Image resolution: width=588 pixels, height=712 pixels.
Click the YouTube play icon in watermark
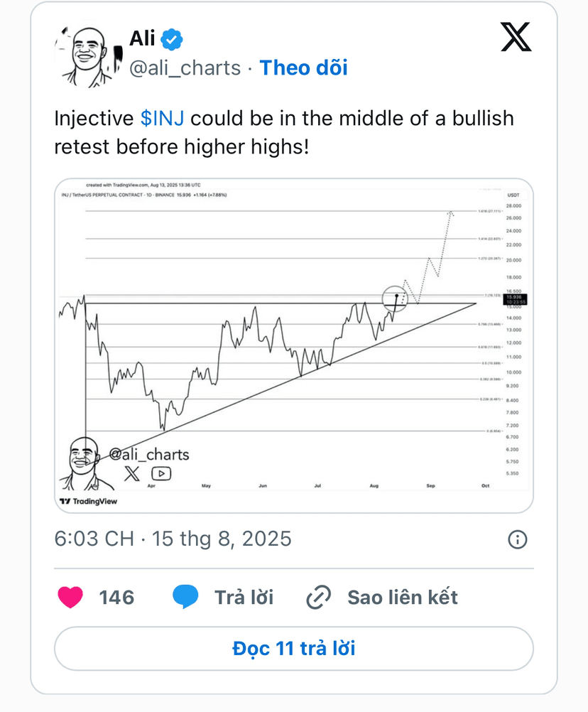[161, 474]
